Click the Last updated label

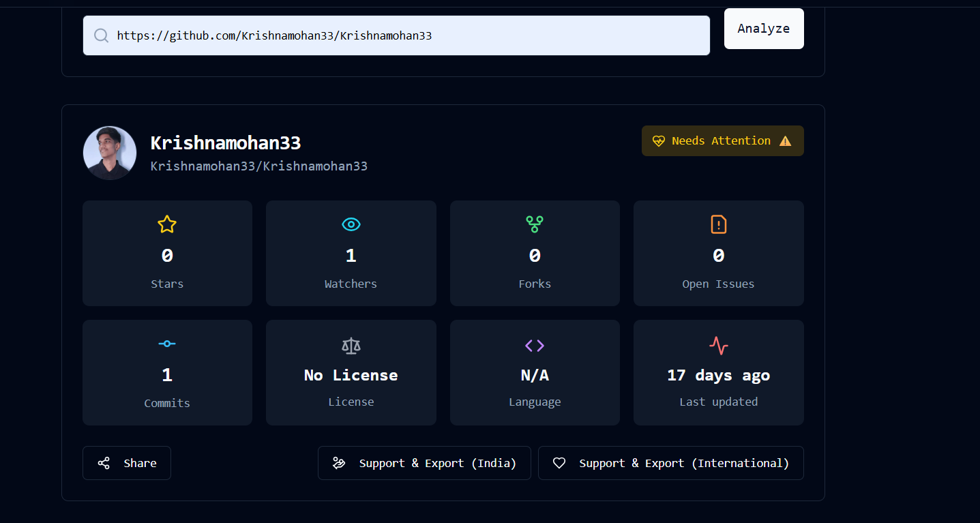pyautogui.click(x=719, y=402)
